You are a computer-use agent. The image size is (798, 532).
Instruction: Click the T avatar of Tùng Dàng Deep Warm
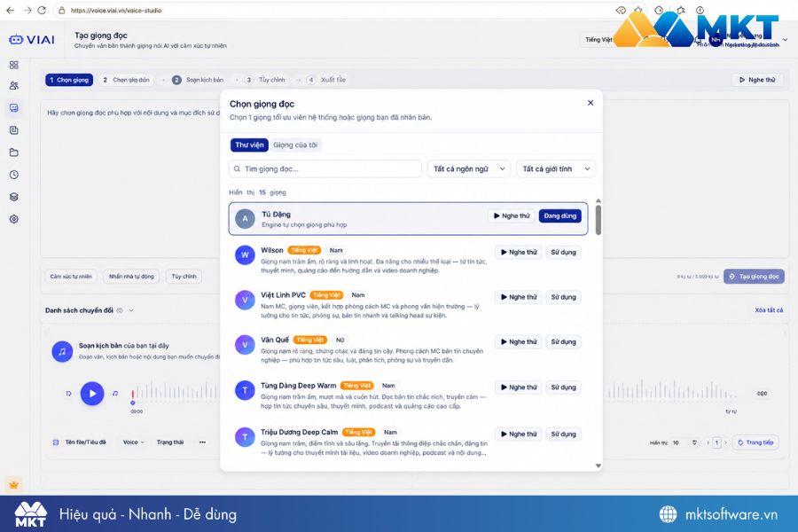tap(245, 390)
